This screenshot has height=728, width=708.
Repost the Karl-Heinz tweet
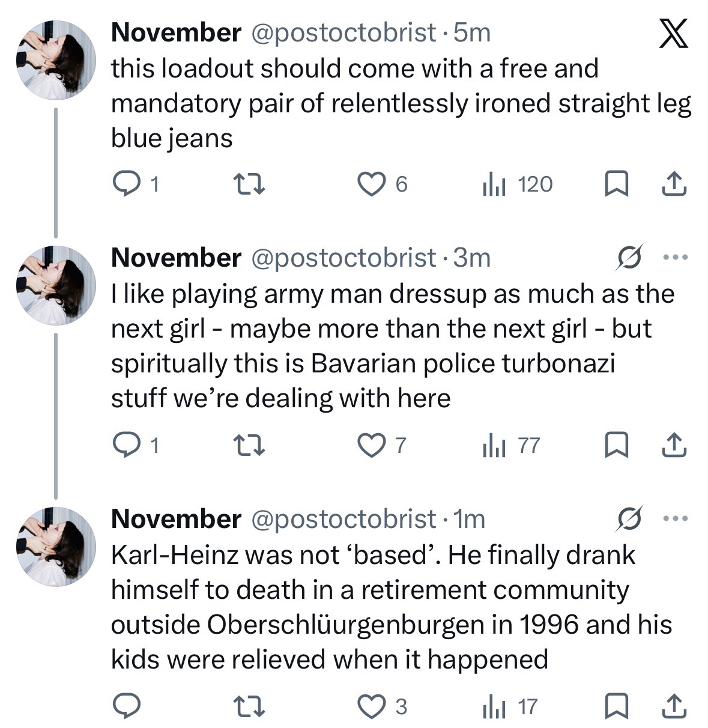pos(249,706)
